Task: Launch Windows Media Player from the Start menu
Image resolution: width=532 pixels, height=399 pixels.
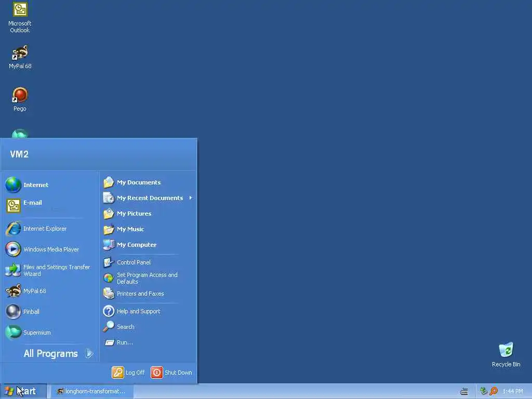Action: coord(49,249)
